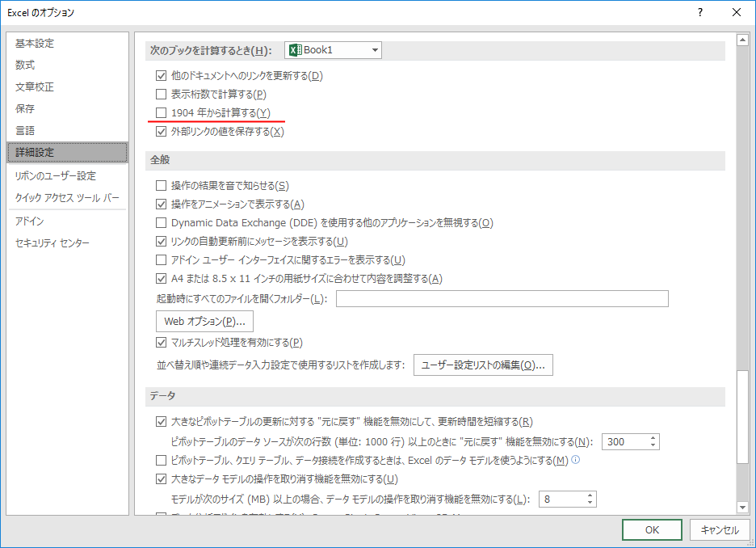Click the 300 value field
This screenshot has width=756, height=548.
[x=625, y=442]
